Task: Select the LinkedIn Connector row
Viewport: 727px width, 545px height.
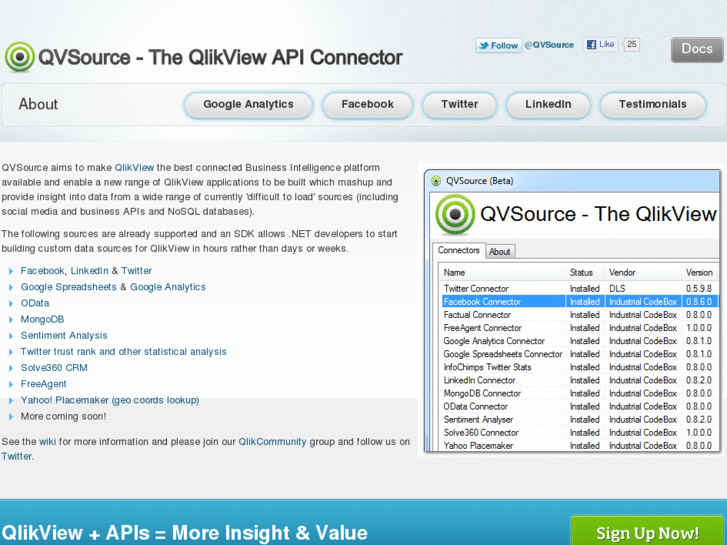Action: [579, 380]
